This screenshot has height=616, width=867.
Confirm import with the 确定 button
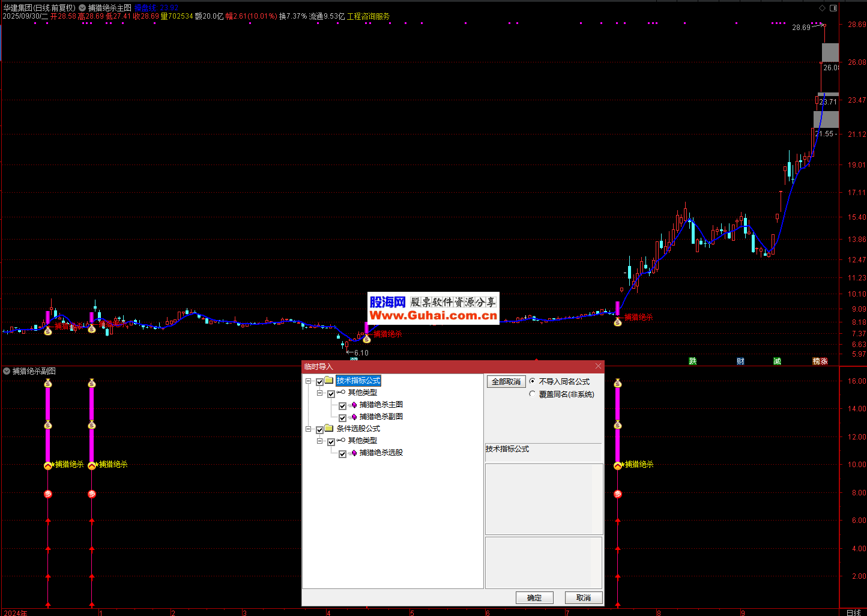(534, 597)
